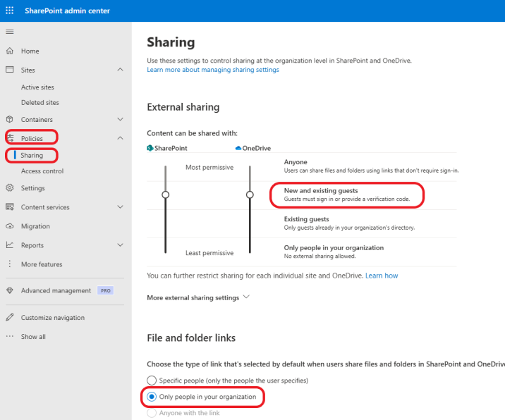Expand the Content services chevron
This screenshot has height=420, width=505.
(x=120, y=207)
